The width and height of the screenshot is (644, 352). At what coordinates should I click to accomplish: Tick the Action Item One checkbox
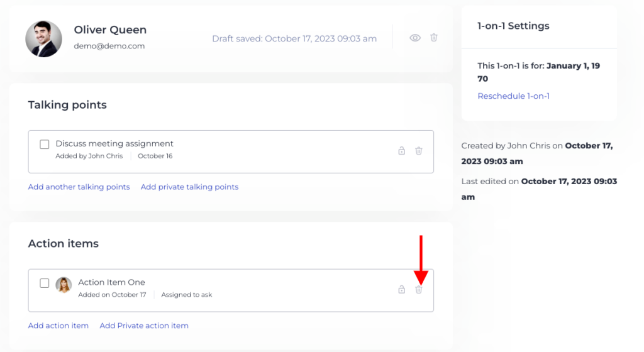click(45, 283)
